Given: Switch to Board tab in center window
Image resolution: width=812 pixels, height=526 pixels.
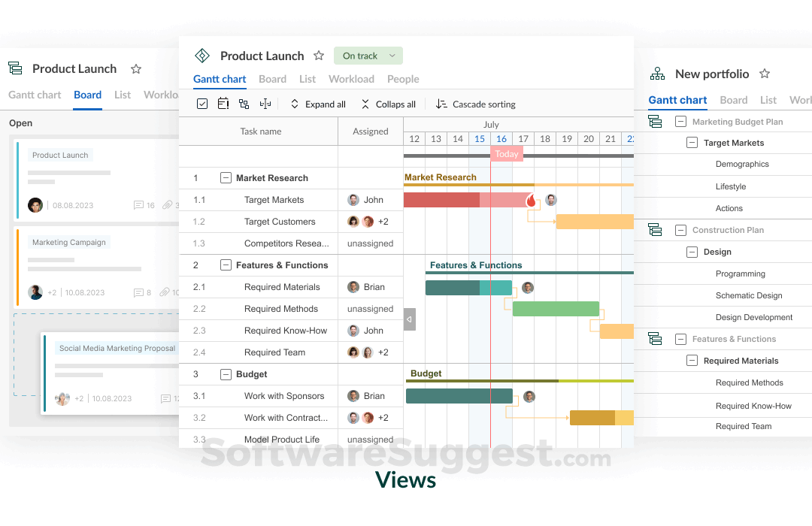Looking at the screenshot, I should click(272, 79).
